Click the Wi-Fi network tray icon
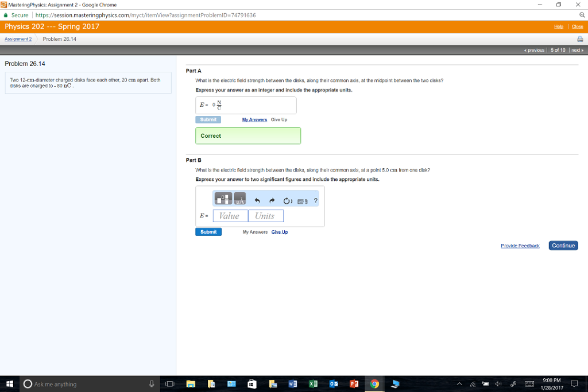Image resolution: width=588 pixels, height=392 pixels. 473,384
